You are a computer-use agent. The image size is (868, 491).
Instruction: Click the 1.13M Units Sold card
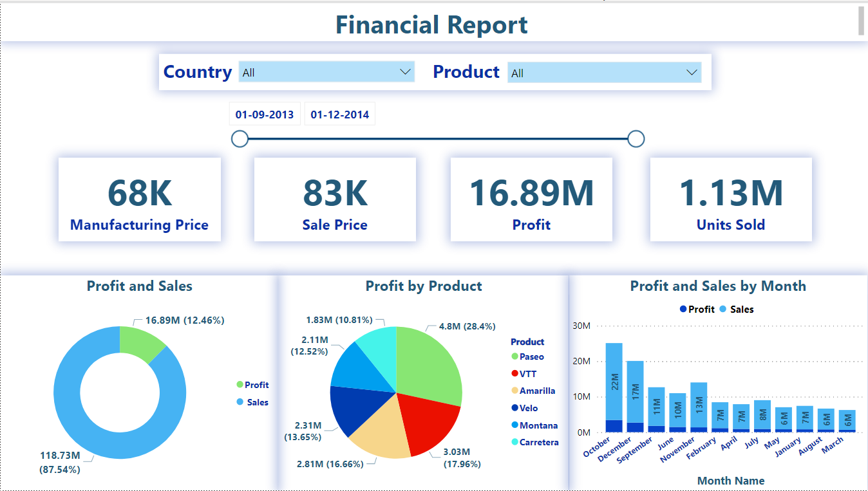(730, 199)
